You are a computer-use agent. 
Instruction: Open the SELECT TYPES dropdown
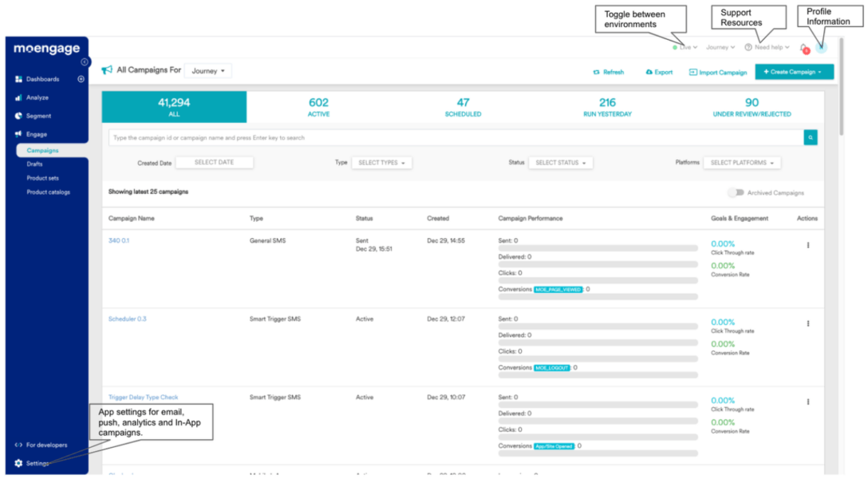[x=383, y=162]
